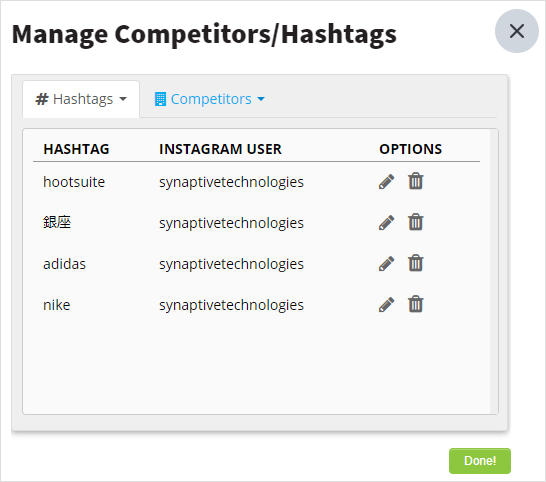Edit the nike hashtag entry
Image resolution: width=546 pixels, height=482 pixels.
(387, 305)
